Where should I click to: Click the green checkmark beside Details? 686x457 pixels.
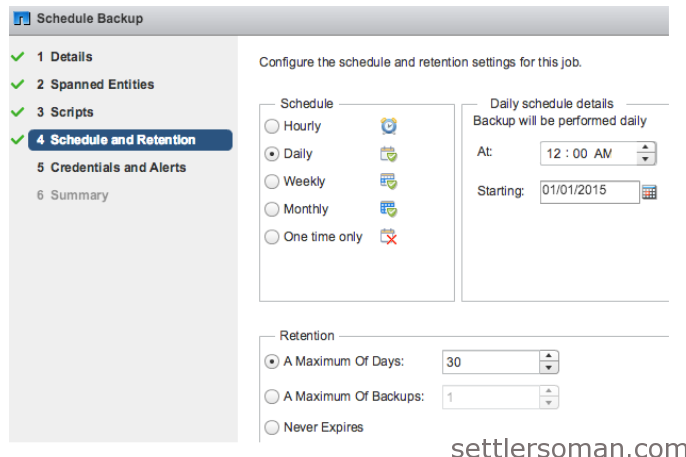(18, 56)
